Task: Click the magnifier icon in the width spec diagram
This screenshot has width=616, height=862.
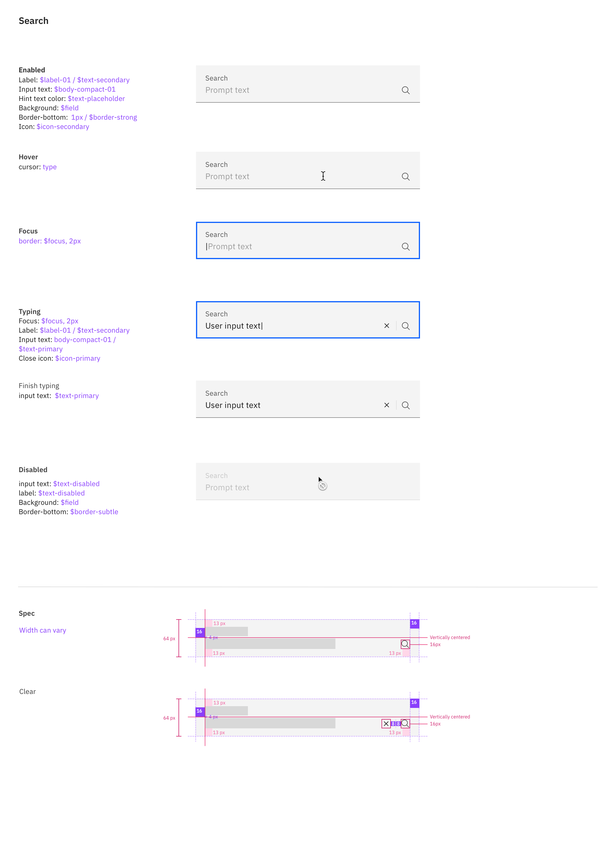Action: [405, 644]
